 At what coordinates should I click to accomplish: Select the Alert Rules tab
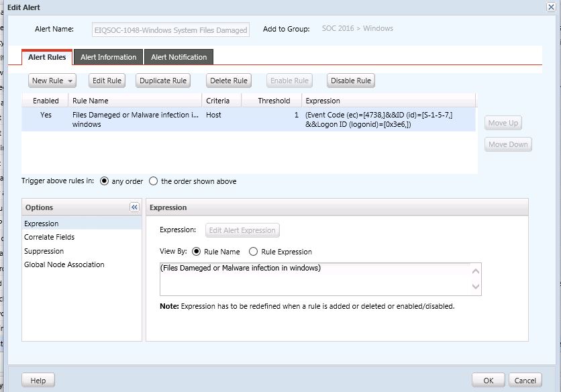click(x=47, y=57)
